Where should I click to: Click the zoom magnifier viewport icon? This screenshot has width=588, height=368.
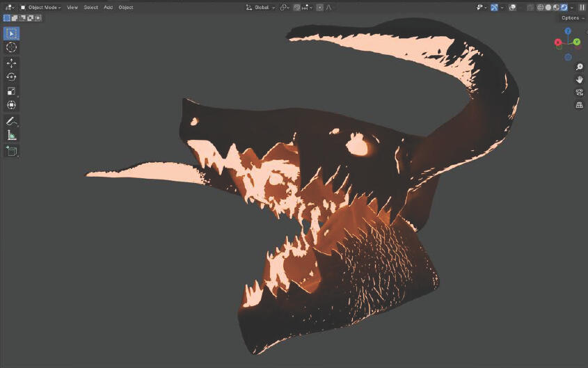tap(579, 67)
